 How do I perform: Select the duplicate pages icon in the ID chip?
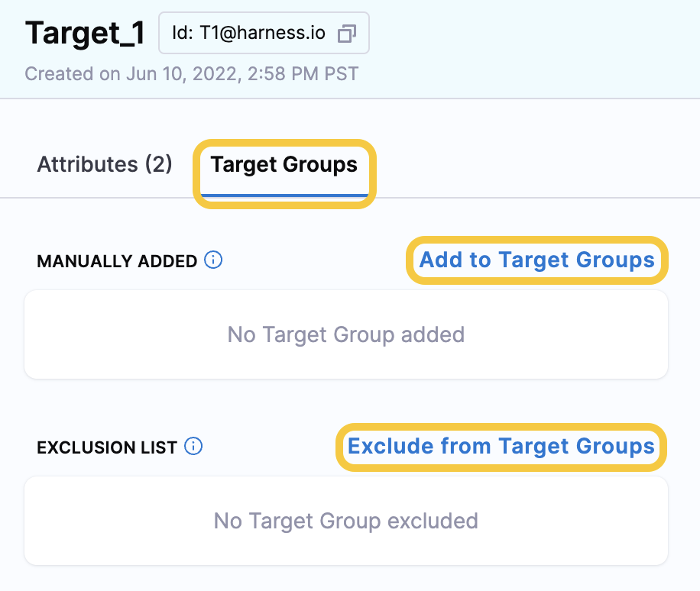coord(348,34)
